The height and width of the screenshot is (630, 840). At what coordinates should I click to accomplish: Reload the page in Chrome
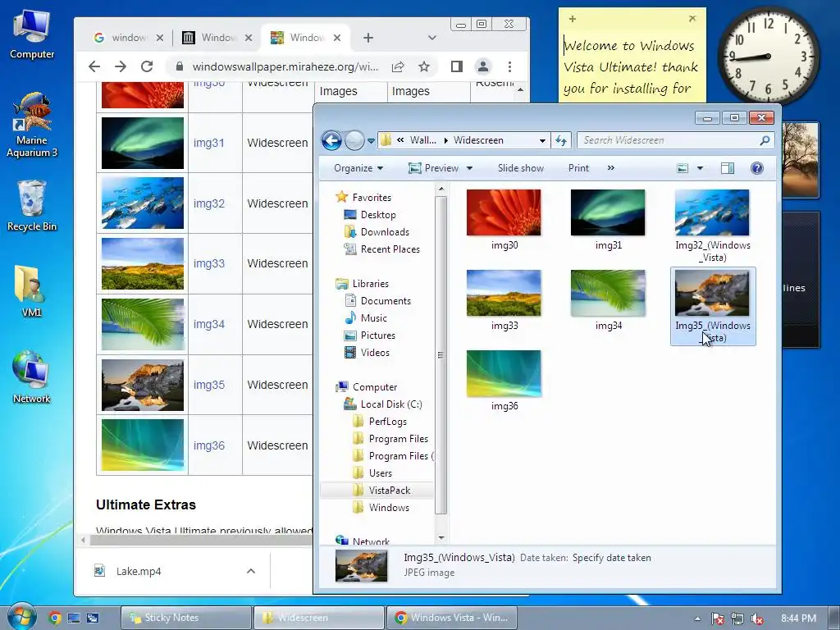(147, 66)
